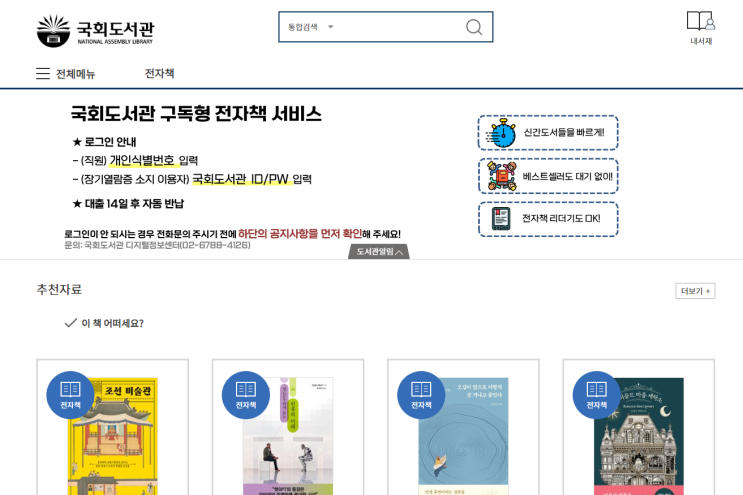743x495 pixels.
Task: Click the 베스트셀러 people-with-book icon
Action: (x=502, y=176)
